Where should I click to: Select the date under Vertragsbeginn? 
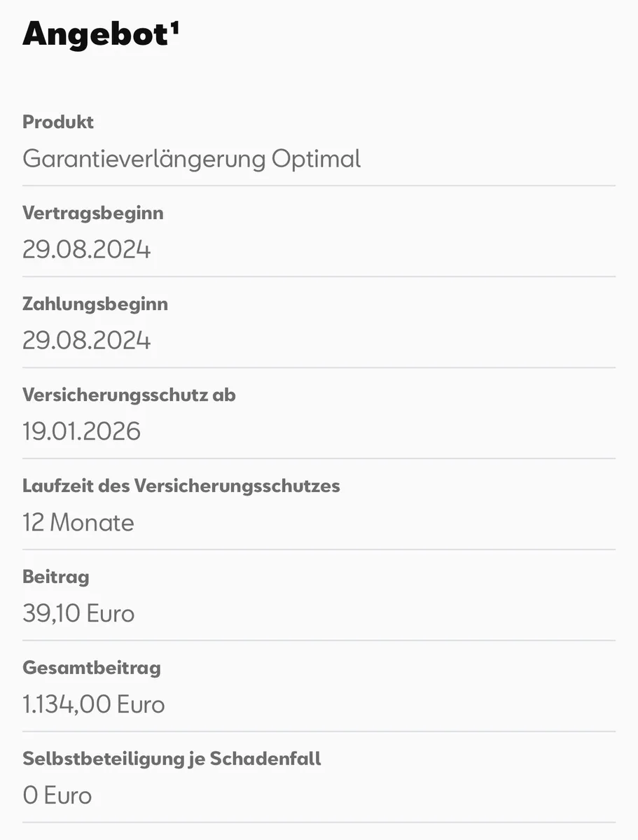(86, 250)
